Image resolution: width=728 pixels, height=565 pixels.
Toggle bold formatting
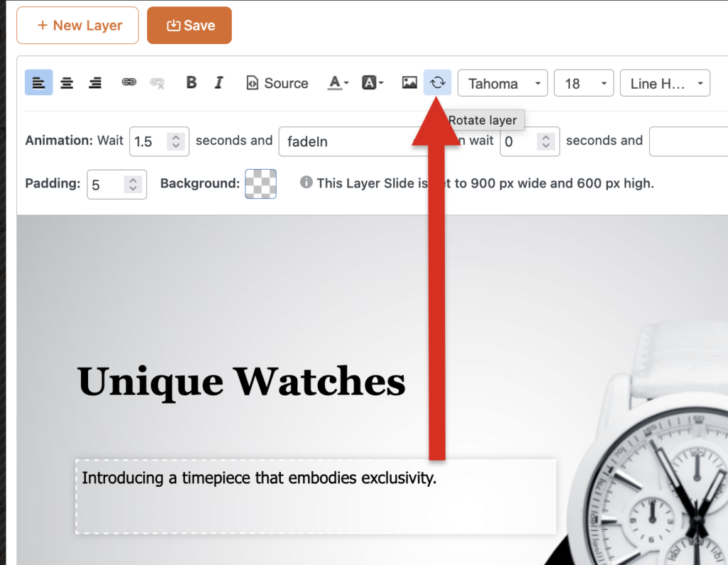tap(191, 82)
